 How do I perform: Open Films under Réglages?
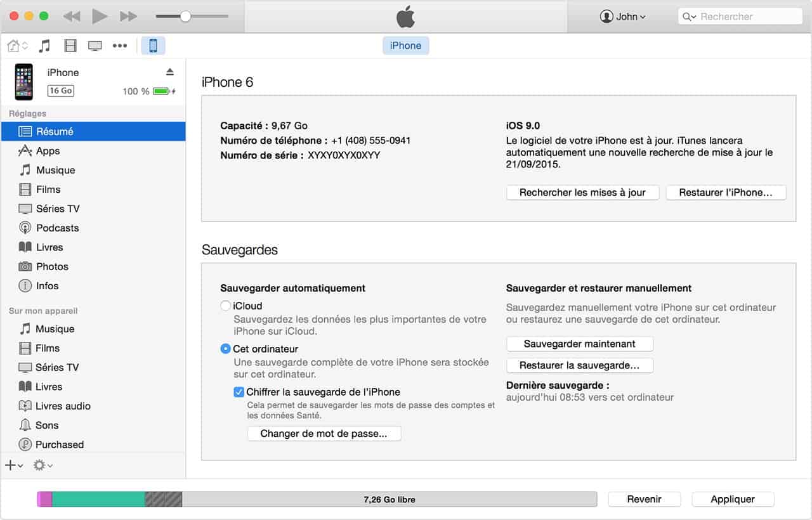tap(93, 189)
